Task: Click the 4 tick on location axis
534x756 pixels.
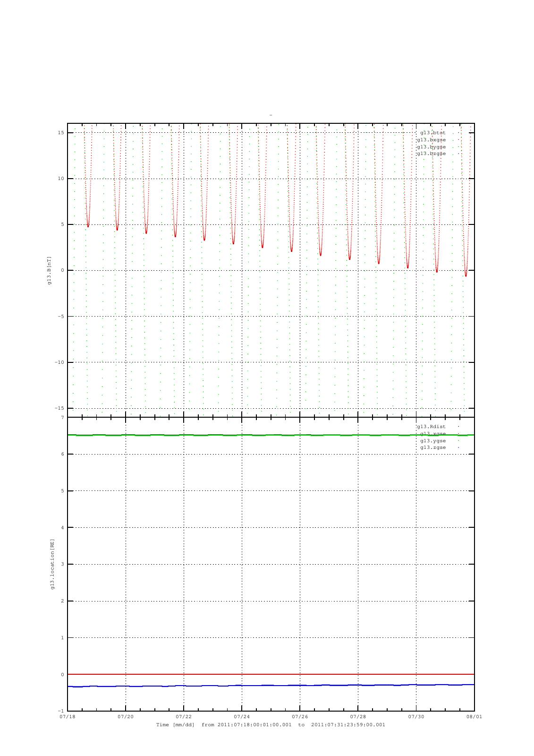Action: 62,528
